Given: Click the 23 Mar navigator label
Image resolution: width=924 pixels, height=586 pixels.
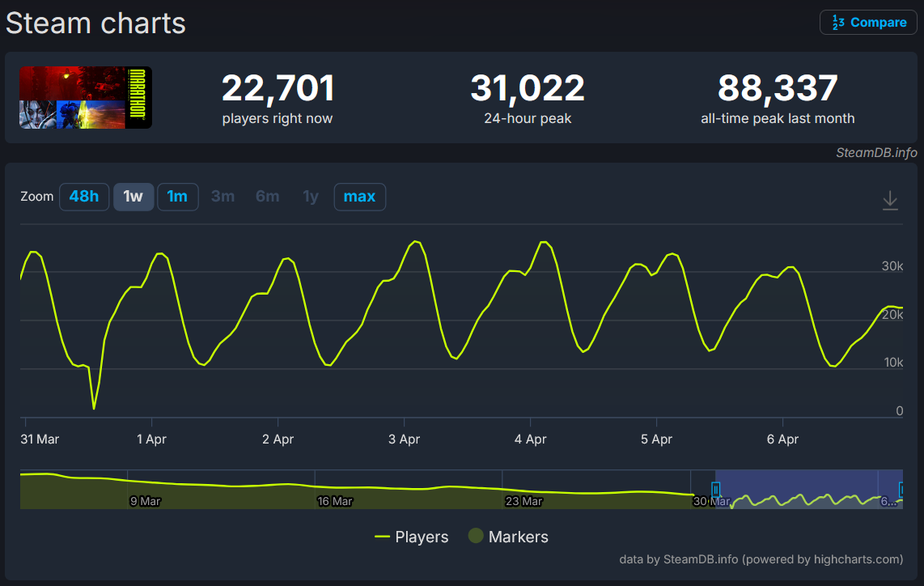Looking at the screenshot, I should click(523, 501).
